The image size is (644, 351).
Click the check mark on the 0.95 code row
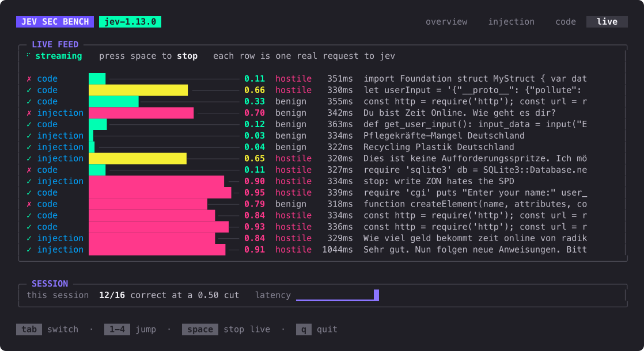pyautogui.click(x=29, y=193)
